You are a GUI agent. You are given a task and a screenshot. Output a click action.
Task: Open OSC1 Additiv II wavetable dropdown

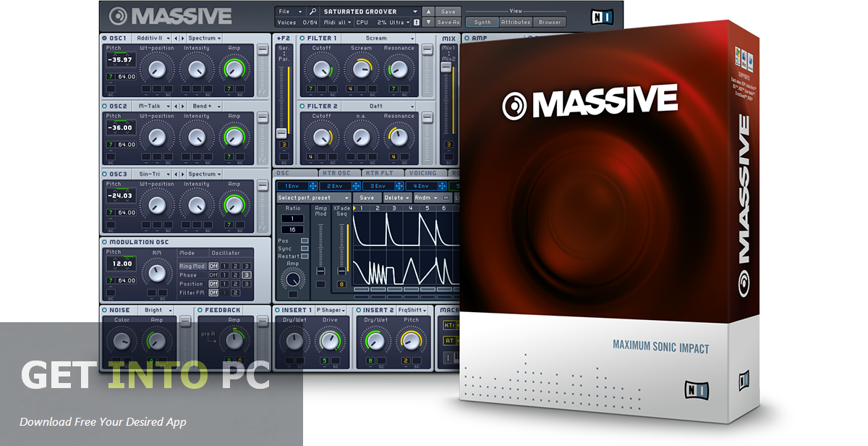(x=153, y=38)
